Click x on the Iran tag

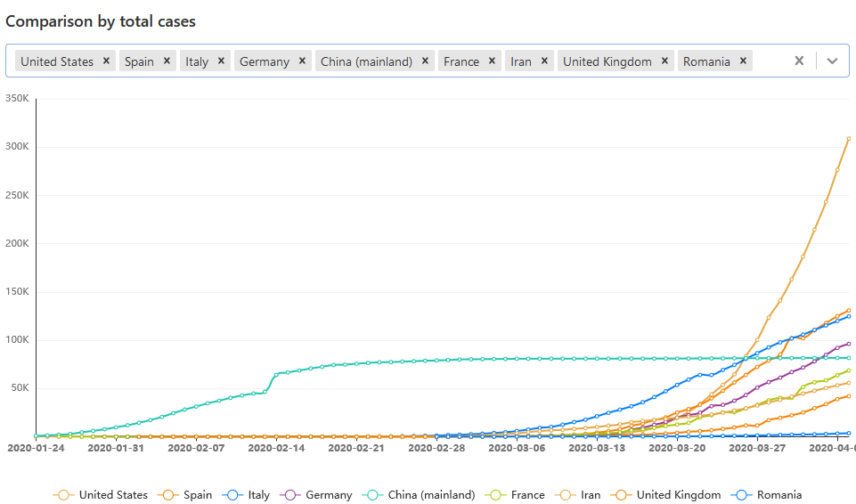[544, 61]
